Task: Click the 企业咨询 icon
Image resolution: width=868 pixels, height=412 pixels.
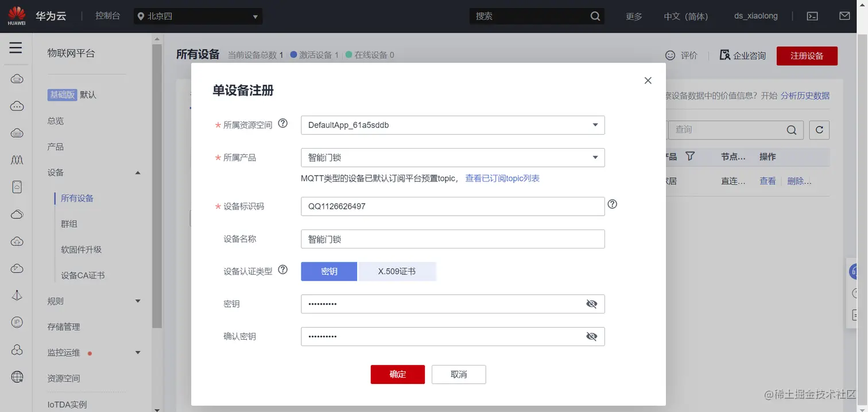Action: pyautogui.click(x=724, y=55)
